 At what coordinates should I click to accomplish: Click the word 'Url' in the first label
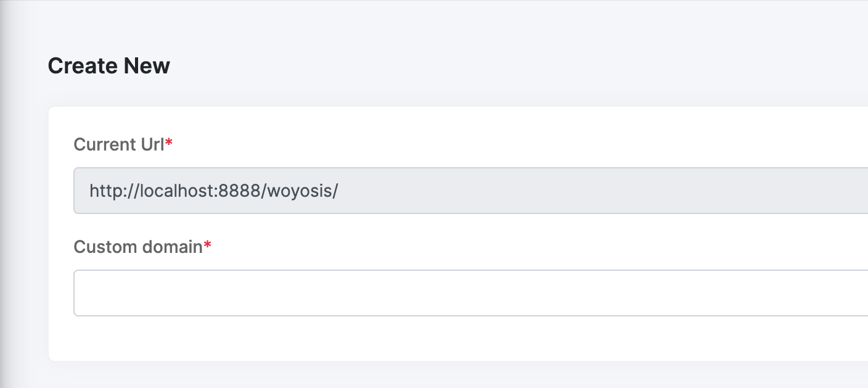click(x=150, y=144)
